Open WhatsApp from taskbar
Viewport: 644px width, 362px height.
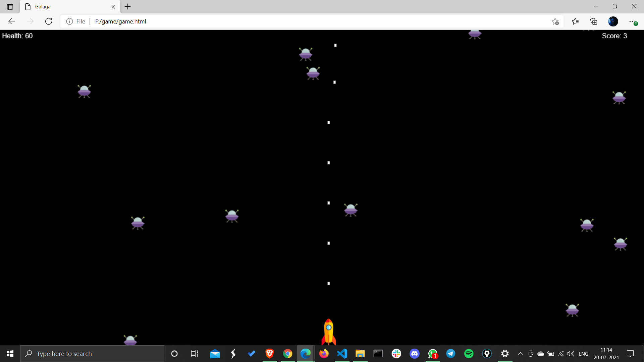(433, 354)
